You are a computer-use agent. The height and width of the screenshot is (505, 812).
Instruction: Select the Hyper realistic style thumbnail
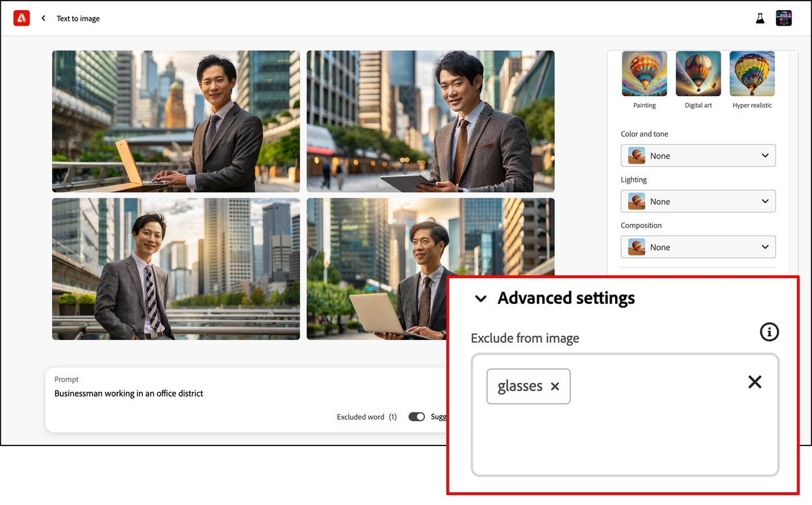click(x=752, y=74)
